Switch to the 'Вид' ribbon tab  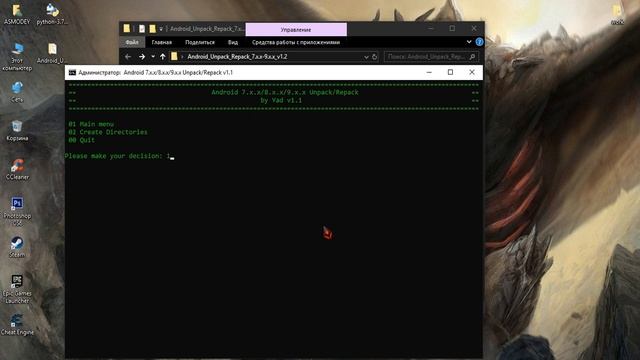click(x=233, y=42)
